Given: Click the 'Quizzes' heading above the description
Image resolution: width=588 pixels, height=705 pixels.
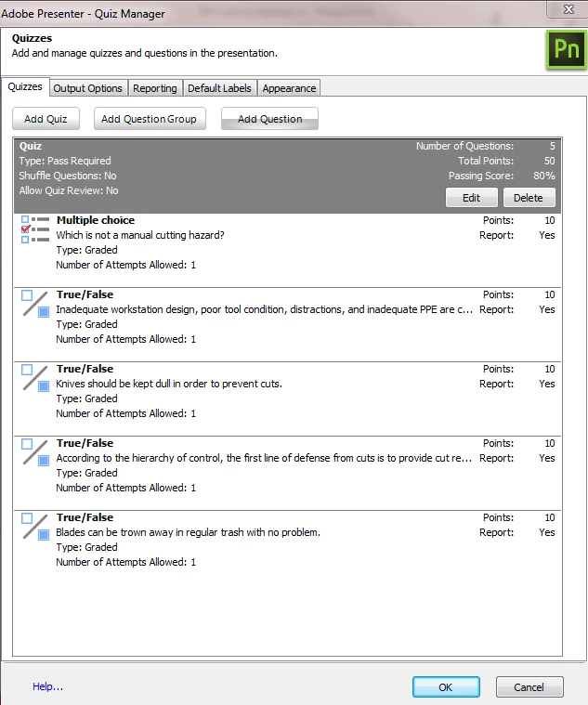Looking at the screenshot, I should click(32, 38).
